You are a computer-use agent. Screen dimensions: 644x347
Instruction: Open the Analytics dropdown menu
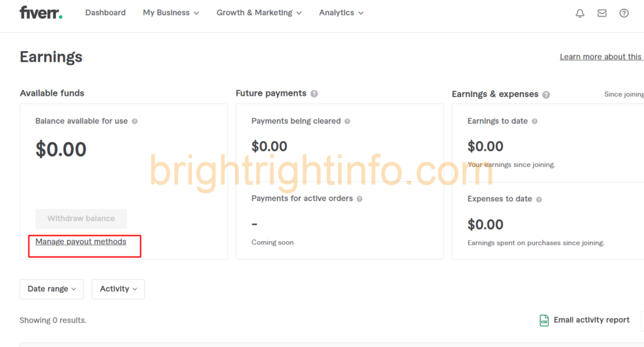[341, 13]
